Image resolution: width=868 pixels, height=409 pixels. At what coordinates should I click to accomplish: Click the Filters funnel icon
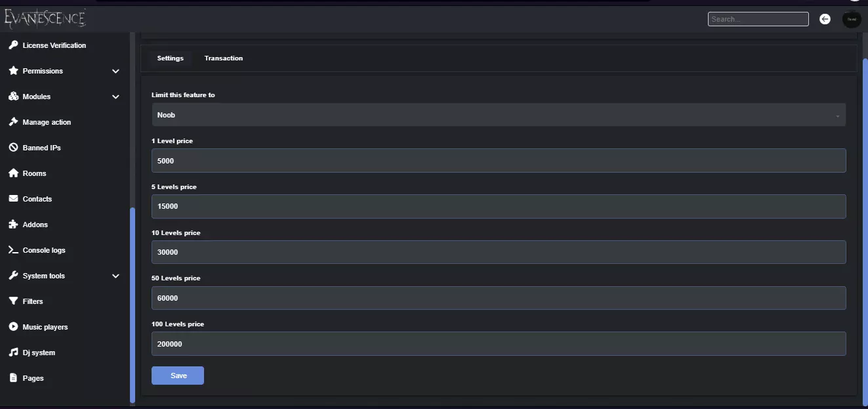pos(13,301)
